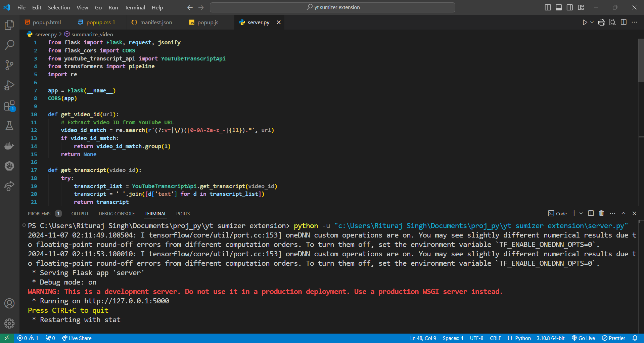
Task: Open the OUTPUT panel tab
Action: (80, 214)
